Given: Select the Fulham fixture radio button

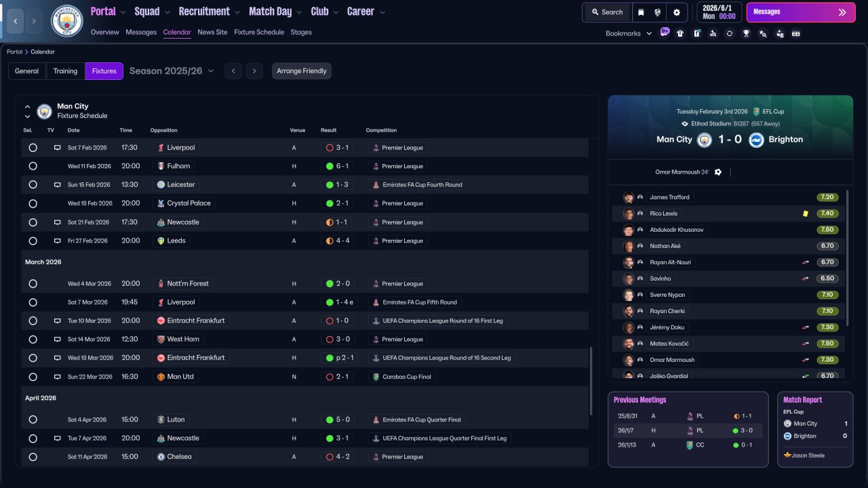Looking at the screenshot, I should pyautogui.click(x=33, y=166).
